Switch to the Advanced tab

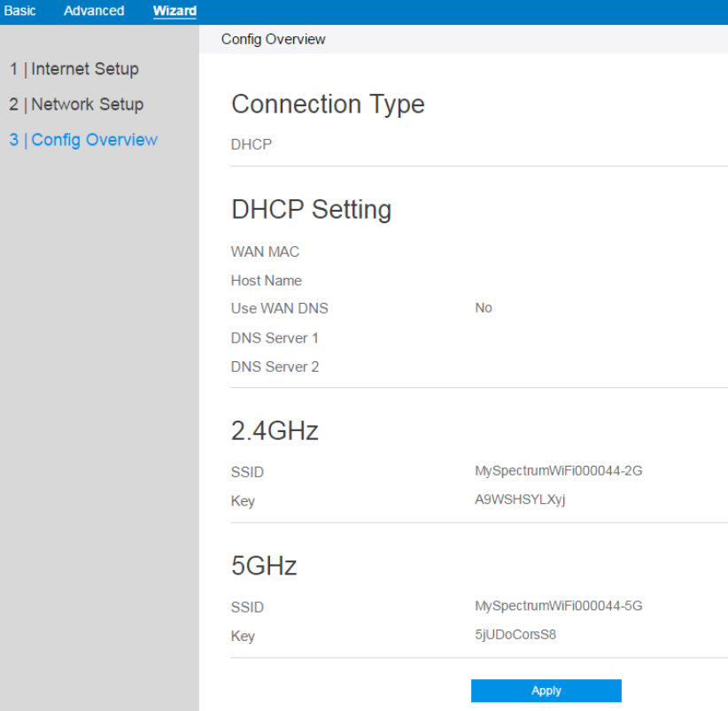point(94,12)
